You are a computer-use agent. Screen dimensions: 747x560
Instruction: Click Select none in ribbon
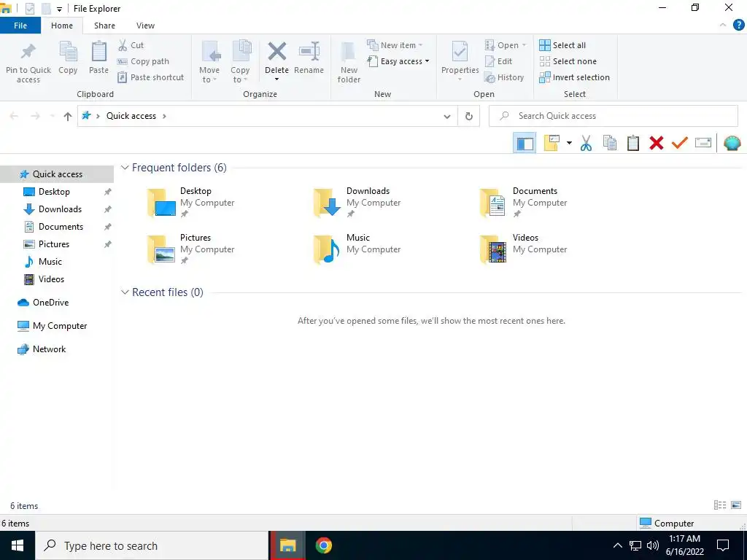(568, 61)
